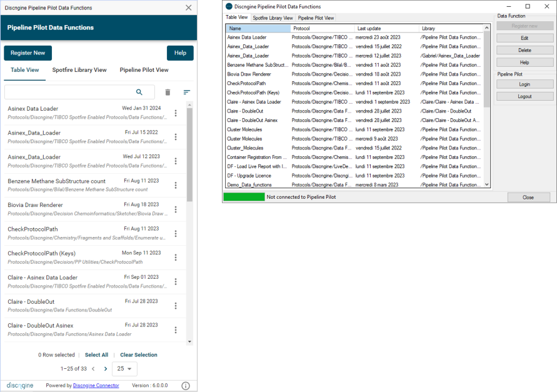This screenshot has height=392, width=557.
Task: Click Select All link
Action: pyautogui.click(x=97, y=354)
